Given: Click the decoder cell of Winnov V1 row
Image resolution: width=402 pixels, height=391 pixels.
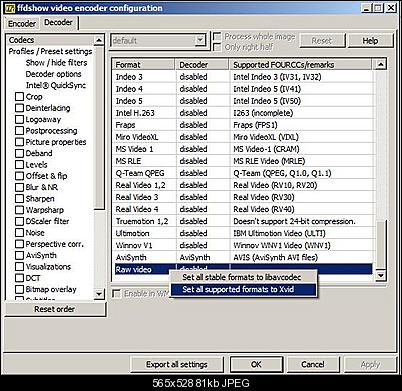Looking at the screenshot, I should click(x=202, y=245).
